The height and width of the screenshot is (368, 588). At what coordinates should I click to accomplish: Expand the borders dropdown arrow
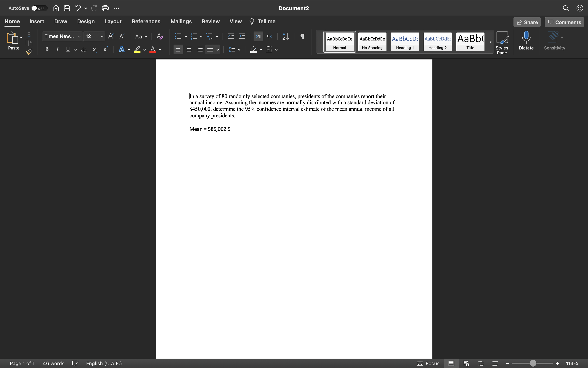pos(276,50)
